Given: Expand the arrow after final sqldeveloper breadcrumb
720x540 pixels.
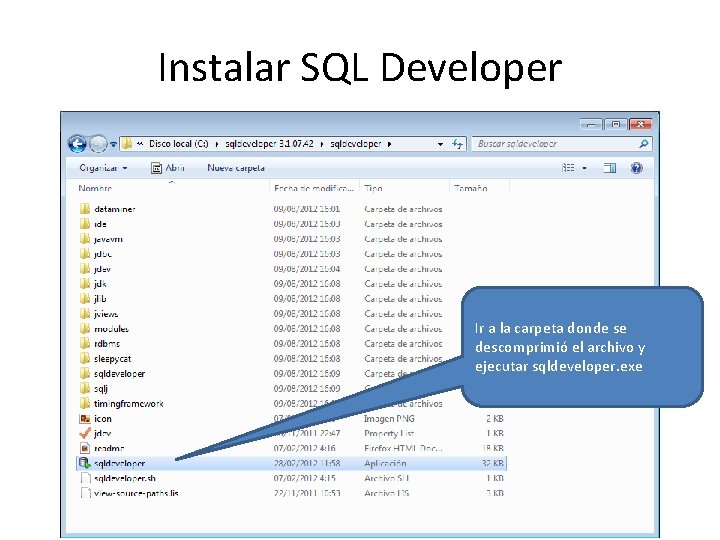Looking at the screenshot, I should pos(389,144).
